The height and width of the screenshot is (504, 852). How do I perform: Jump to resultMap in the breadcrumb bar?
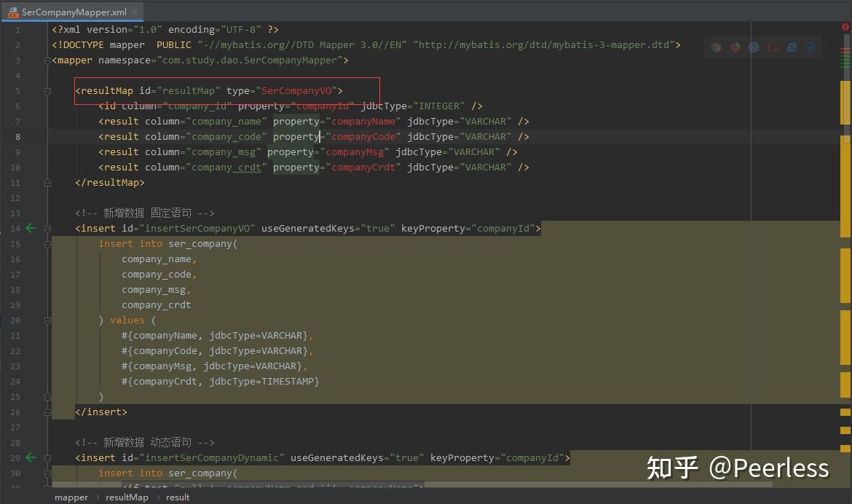127,497
